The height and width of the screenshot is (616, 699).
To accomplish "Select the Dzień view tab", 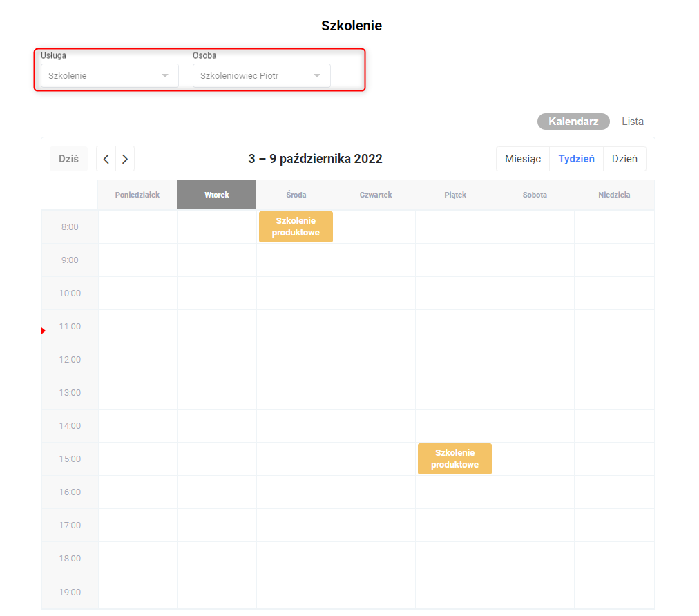I will tap(624, 159).
